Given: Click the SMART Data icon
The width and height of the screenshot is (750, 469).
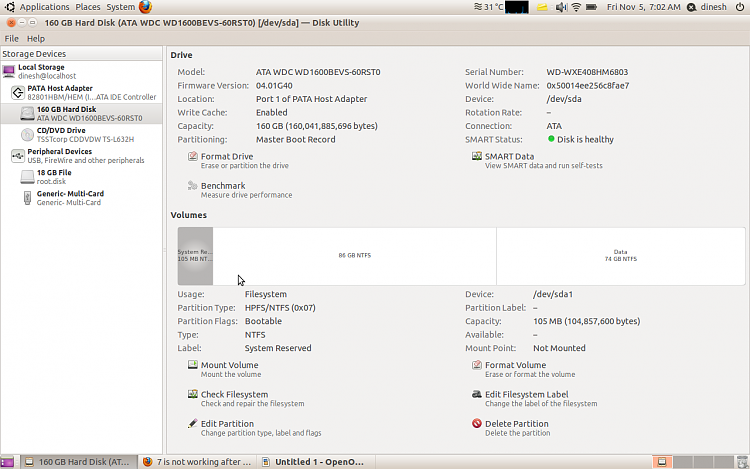Looking at the screenshot, I should [476, 156].
